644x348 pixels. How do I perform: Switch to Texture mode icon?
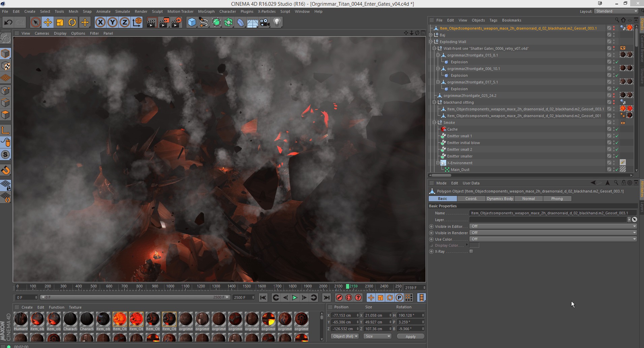6,66
